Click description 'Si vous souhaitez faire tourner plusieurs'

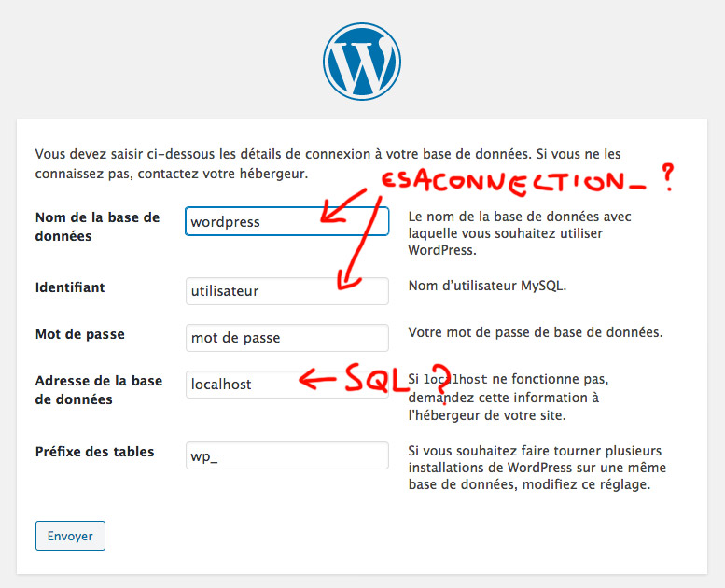point(537,468)
